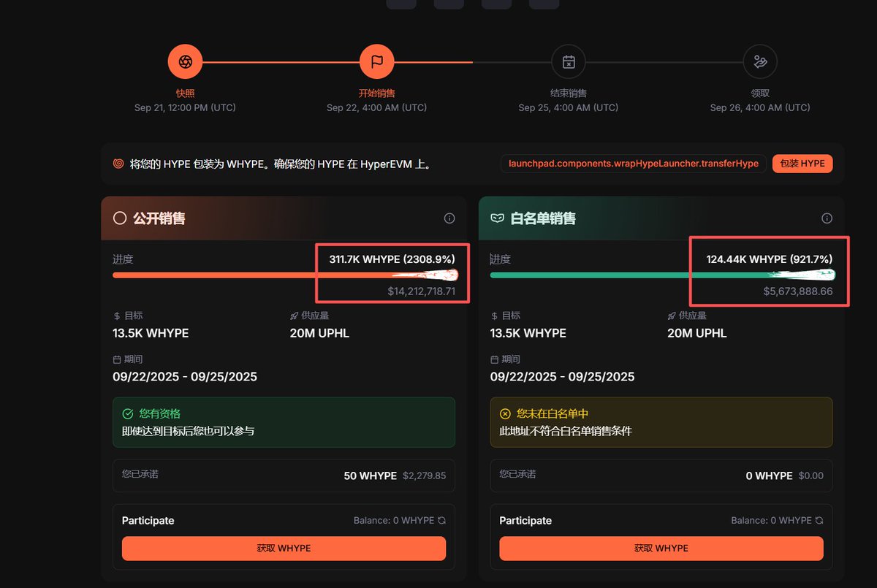
Task: Click the 公开销售 card title
Action: pos(159,218)
